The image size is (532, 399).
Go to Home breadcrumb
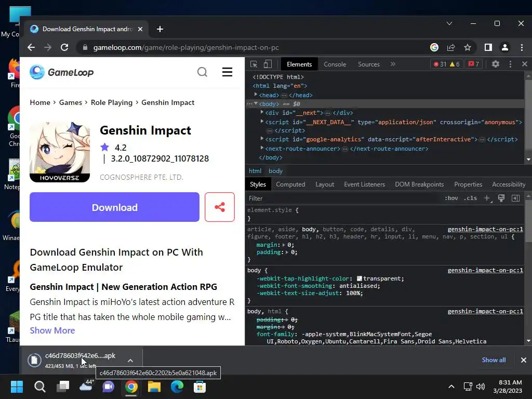click(40, 102)
